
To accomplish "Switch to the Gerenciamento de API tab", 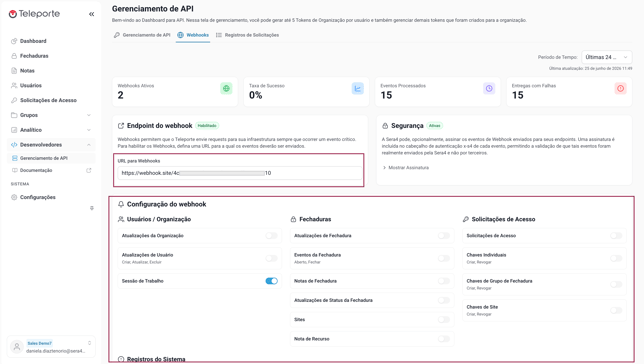I will click(142, 35).
